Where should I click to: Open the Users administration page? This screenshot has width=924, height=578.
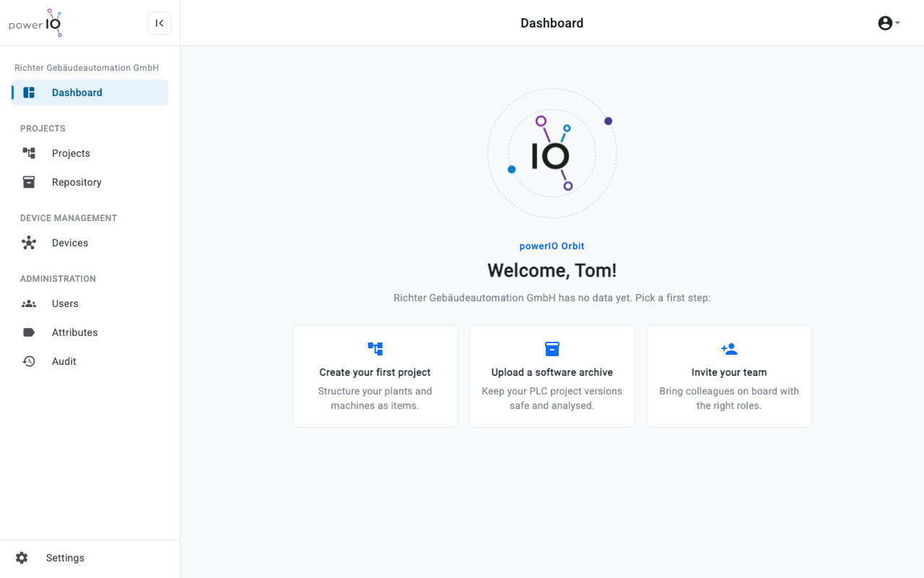[90, 303]
